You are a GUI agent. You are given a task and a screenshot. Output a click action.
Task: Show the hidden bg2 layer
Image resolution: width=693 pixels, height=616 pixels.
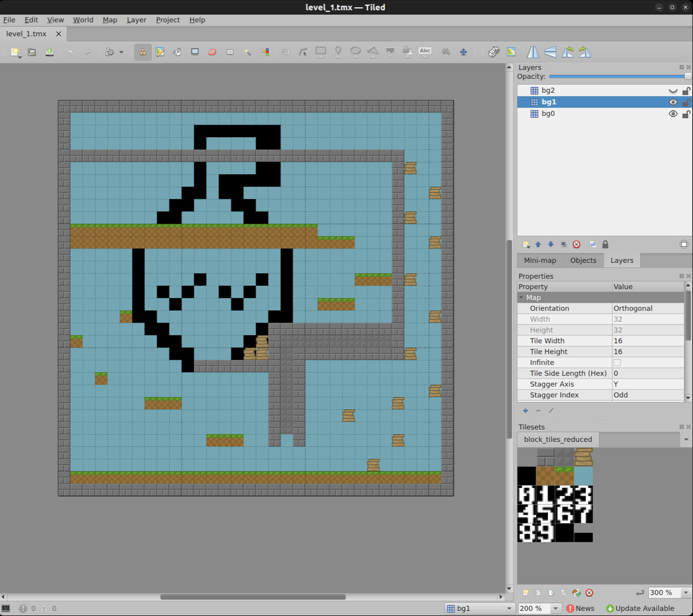click(x=673, y=90)
